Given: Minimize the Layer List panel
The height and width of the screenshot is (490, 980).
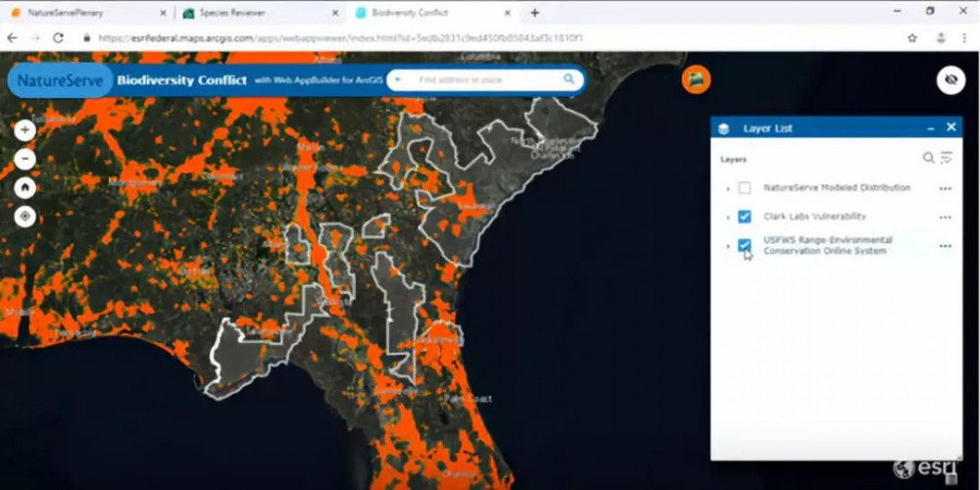Looking at the screenshot, I should (x=931, y=128).
